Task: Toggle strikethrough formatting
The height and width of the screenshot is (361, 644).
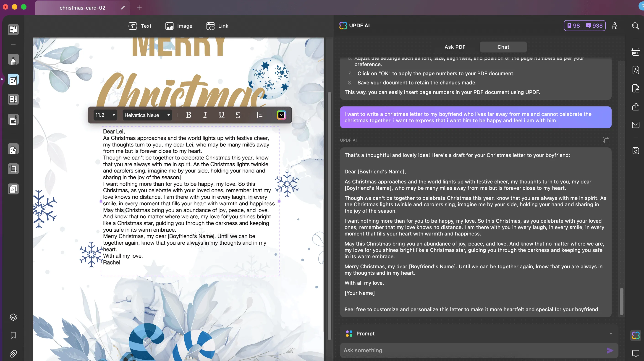Action: (238, 115)
